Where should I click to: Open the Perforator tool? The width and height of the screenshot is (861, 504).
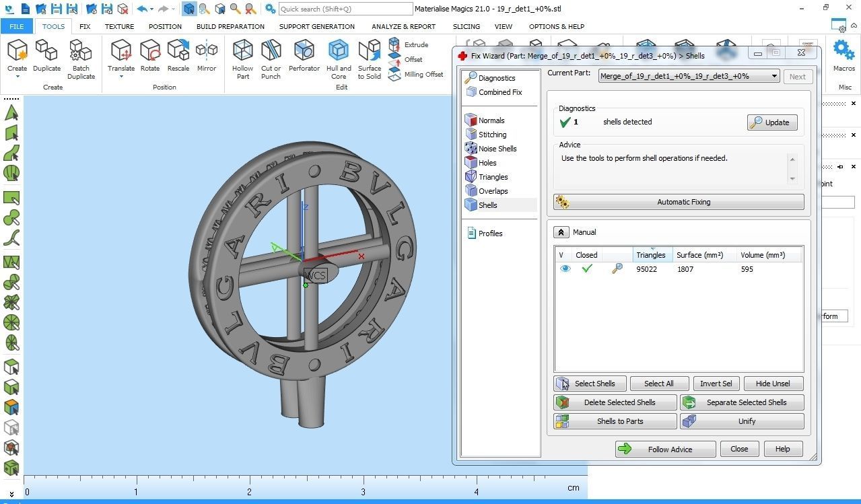coord(304,55)
